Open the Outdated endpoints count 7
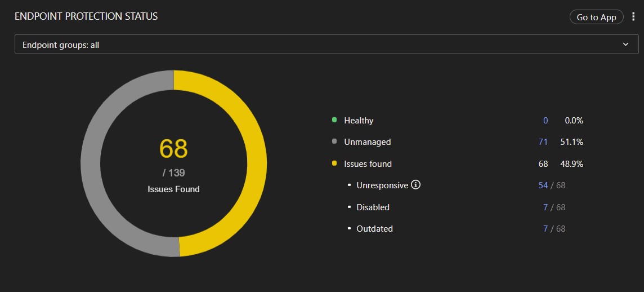Screen dimensions: 644x292 click(545, 229)
